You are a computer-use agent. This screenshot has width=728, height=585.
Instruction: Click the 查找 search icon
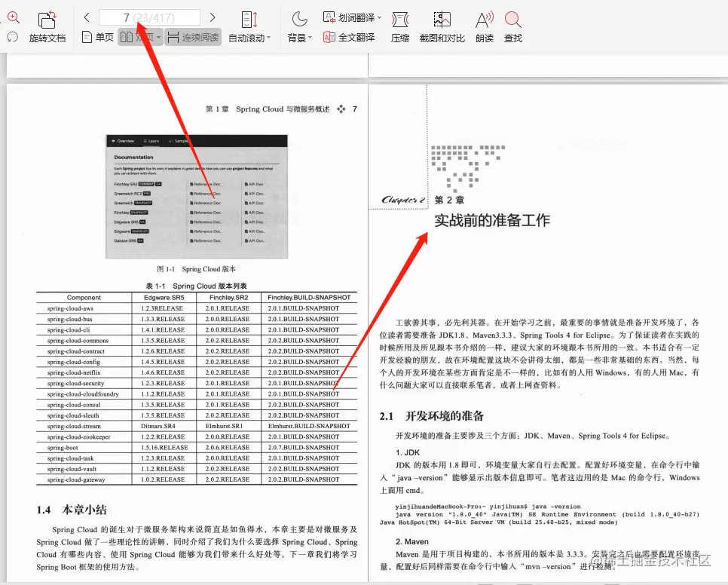click(512, 20)
